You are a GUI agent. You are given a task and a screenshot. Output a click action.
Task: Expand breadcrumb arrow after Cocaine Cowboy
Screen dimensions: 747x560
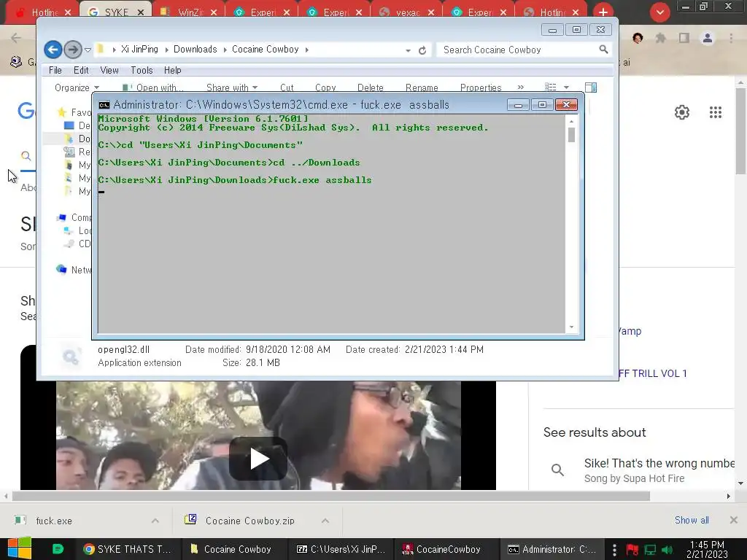coord(307,50)
